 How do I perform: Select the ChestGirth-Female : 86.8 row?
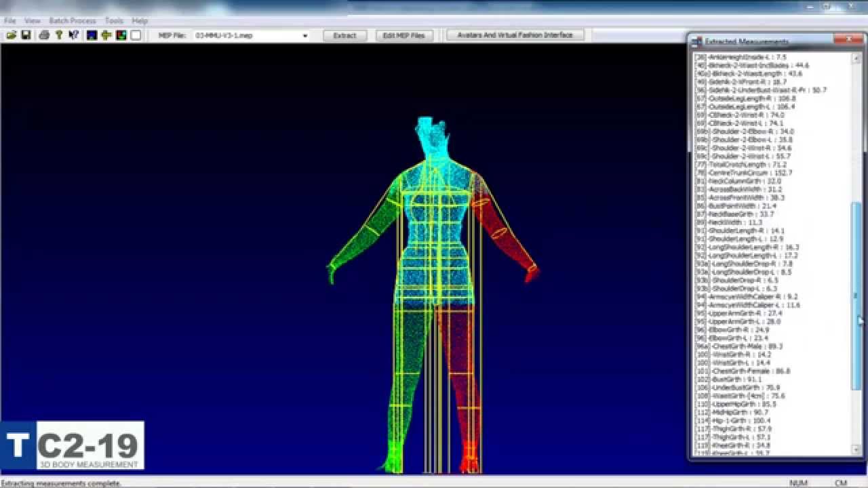click(743, 371)
